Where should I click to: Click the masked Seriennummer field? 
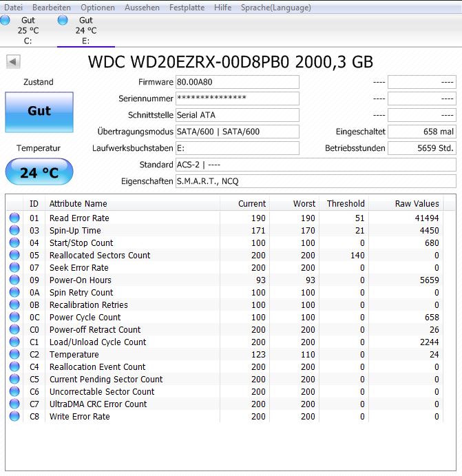pyautogui.click(x=238, y=99)
